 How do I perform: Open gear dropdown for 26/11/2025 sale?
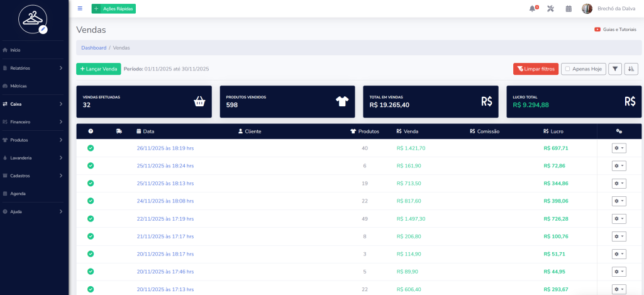click(x=619, y=148)
